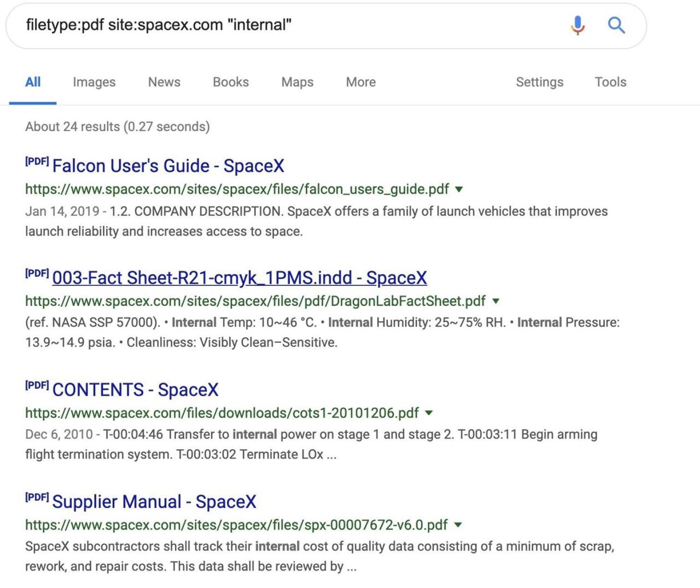Open the Maps results tab
700x588 pixels.
pyautogui.click(x=297, y=82)
